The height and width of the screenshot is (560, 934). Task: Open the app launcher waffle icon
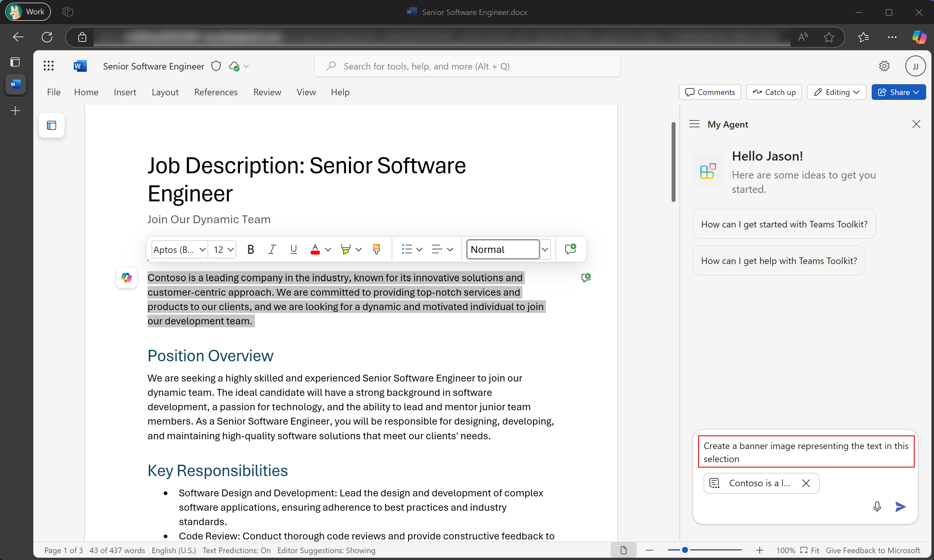point(49,66)
